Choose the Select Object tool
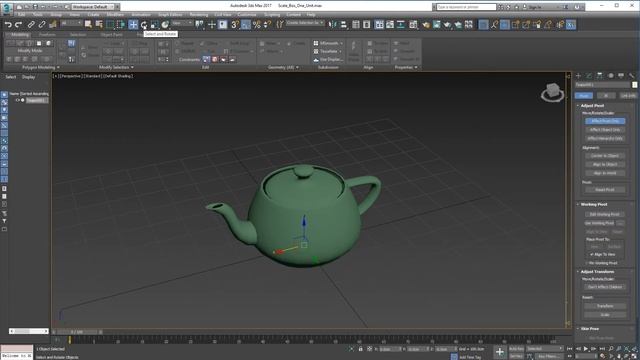The width and height of the screenshot is (640, 360). pos(88,25)
